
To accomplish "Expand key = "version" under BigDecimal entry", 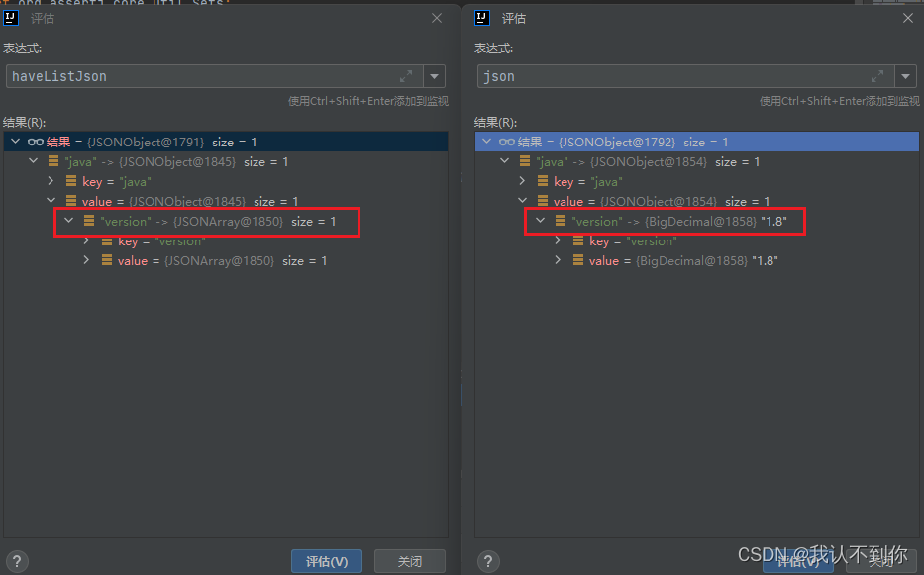I will pos(558,240).
